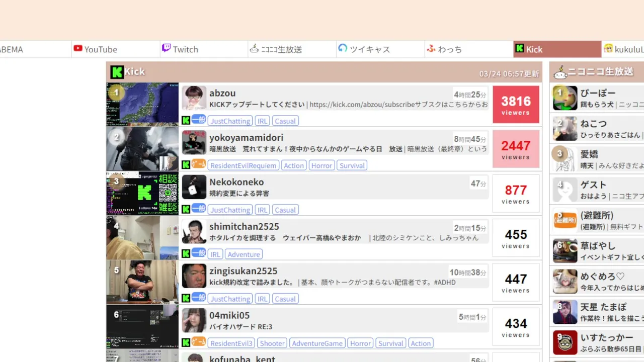Screen dimensions: 644x362
Task: Select the Casual tag in abzou's row
Action: coord(285,121)
